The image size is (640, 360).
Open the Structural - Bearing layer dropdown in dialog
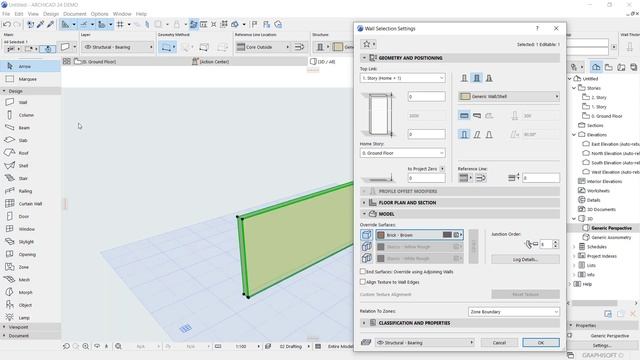click(425, 342)
